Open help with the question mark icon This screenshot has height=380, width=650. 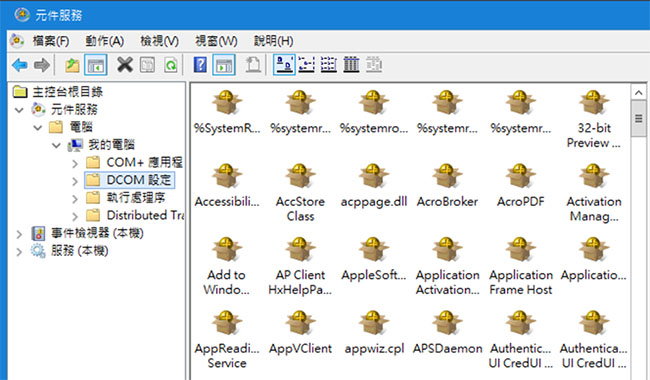coord(200,65)
